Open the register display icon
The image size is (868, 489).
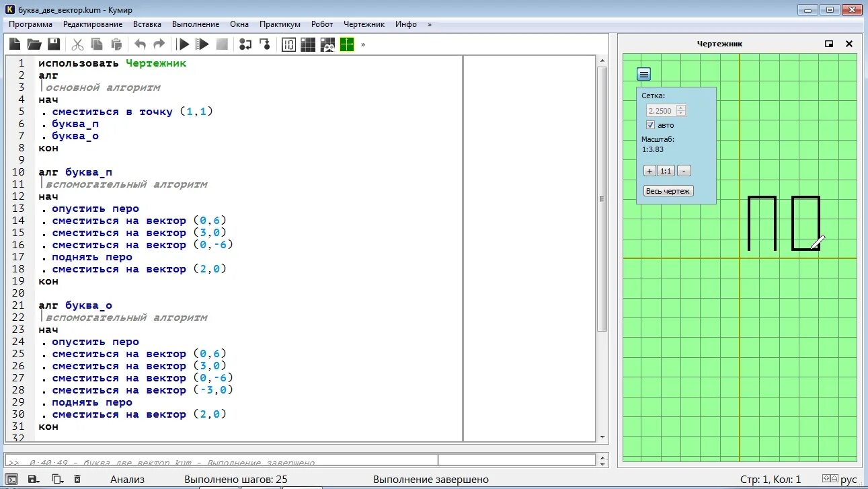click(288, 44)
